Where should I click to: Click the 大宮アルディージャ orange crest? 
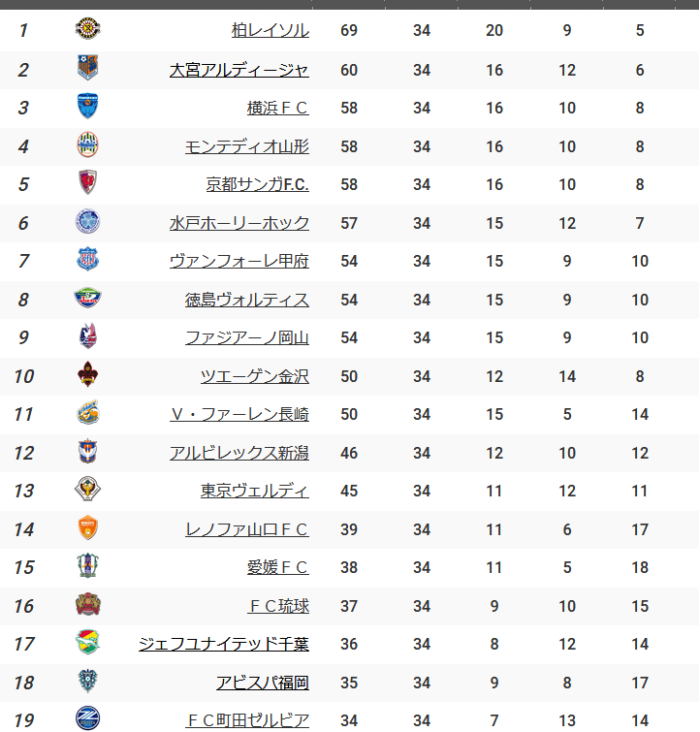point(87,68)
